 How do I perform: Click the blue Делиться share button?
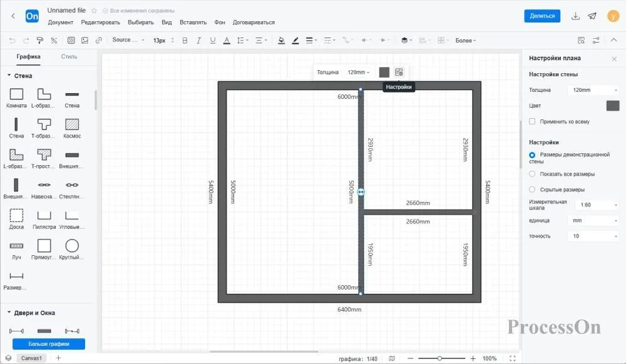pyautogui.click(x=542, y=16)
